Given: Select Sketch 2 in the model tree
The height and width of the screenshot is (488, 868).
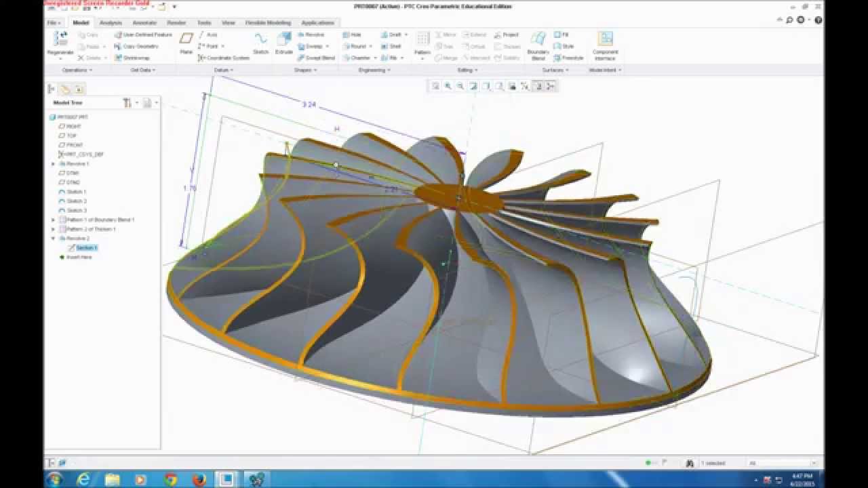Looking at the screenshot, I should pos(77,201).
